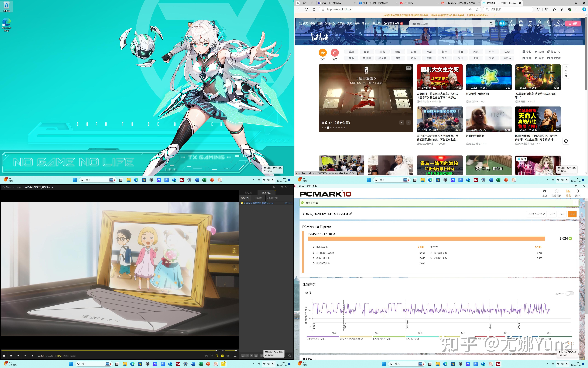Open Copilot icon in Edge
Viewport: 588px width, 368px height.
click(x=584, y=9)
